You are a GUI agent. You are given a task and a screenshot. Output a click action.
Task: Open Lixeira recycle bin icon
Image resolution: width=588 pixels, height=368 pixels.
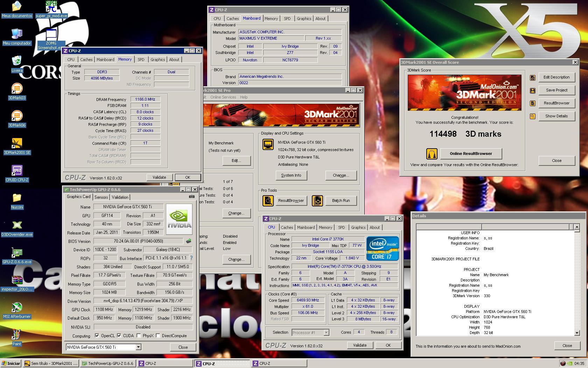tap(17, 64)
